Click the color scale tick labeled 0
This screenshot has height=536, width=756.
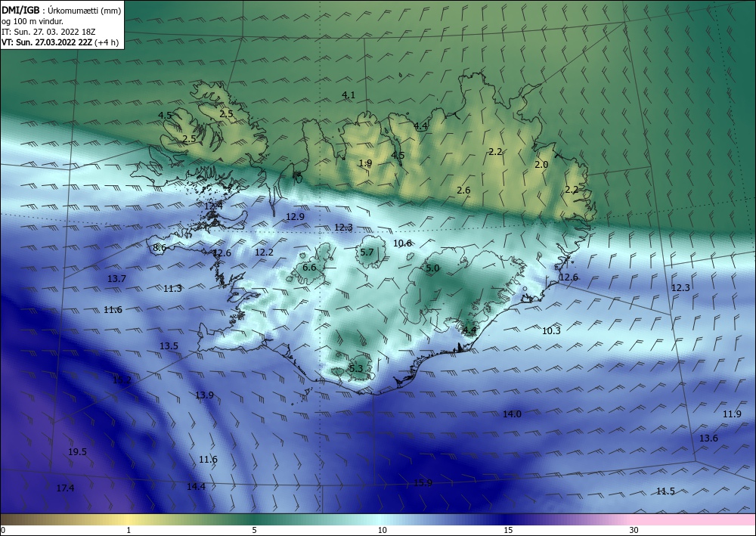[3, 530]
